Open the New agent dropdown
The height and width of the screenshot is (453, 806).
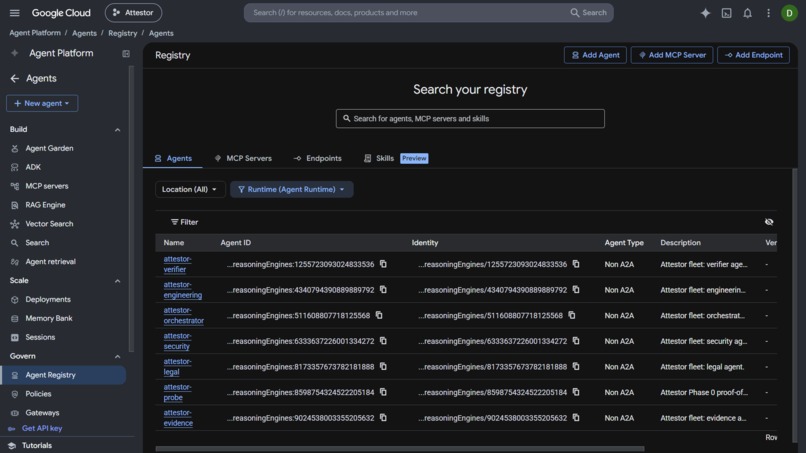42,103
